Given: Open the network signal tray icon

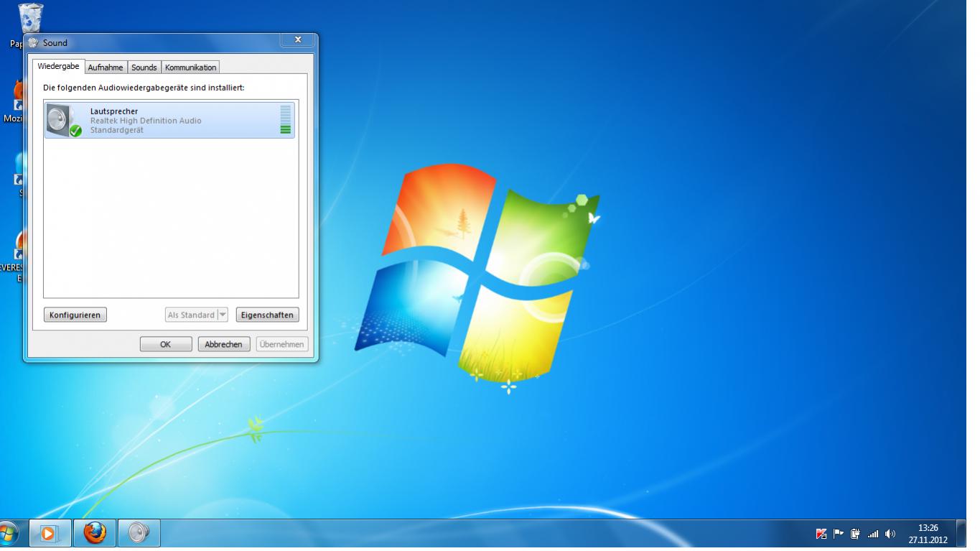Looking at the screenshot, I should (x=873, y=534).
